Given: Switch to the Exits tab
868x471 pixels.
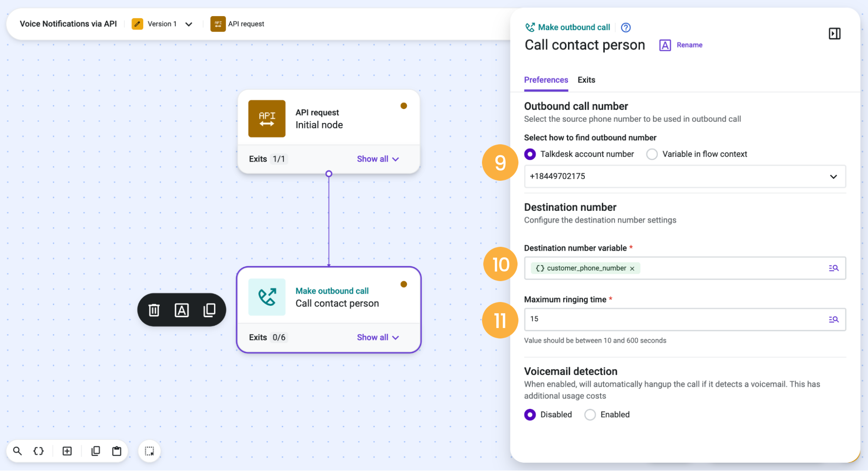Looking at the screenshot, I should click(586, 80).
